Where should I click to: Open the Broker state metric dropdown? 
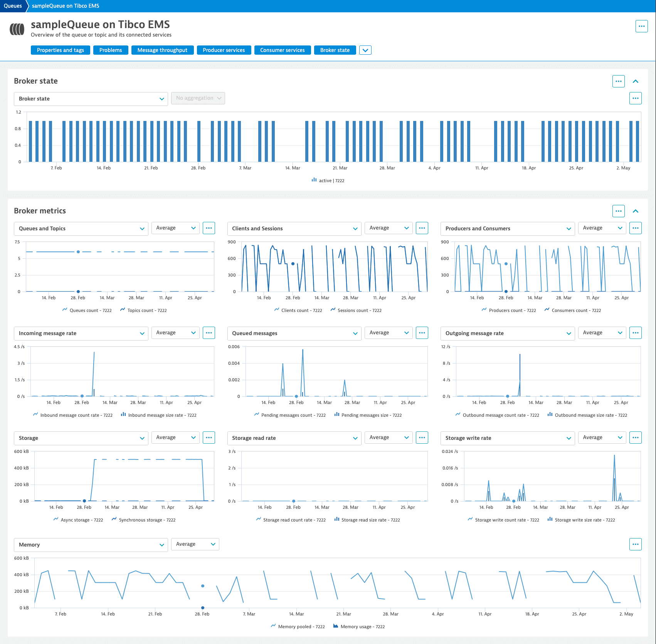point(91,99)
